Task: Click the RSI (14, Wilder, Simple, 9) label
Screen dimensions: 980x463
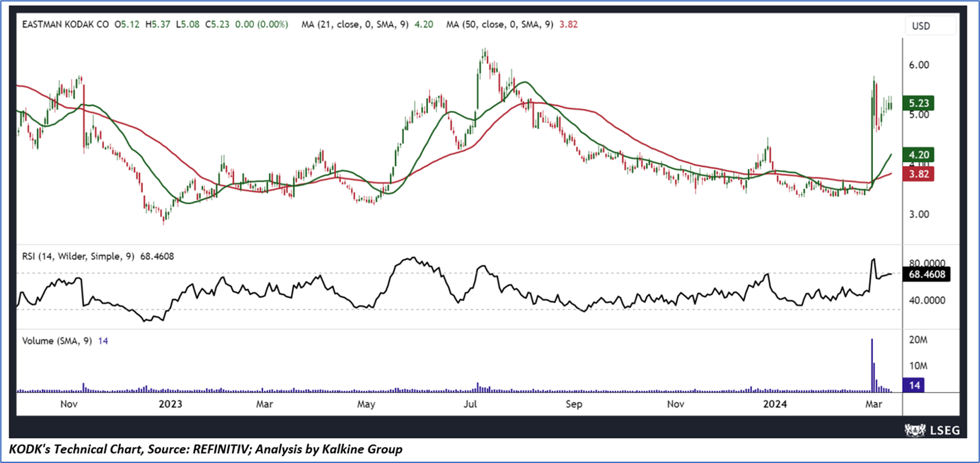Action: coord(78,256)
